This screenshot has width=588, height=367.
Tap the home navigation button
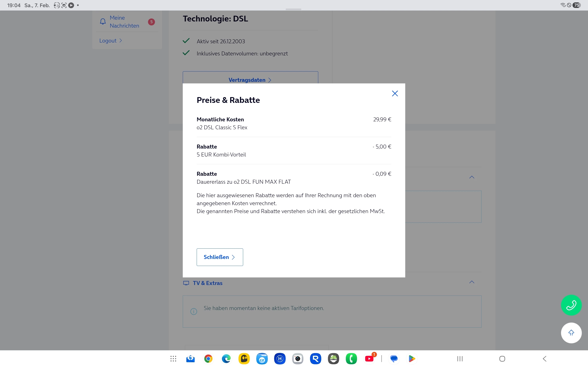pos(502,358)
